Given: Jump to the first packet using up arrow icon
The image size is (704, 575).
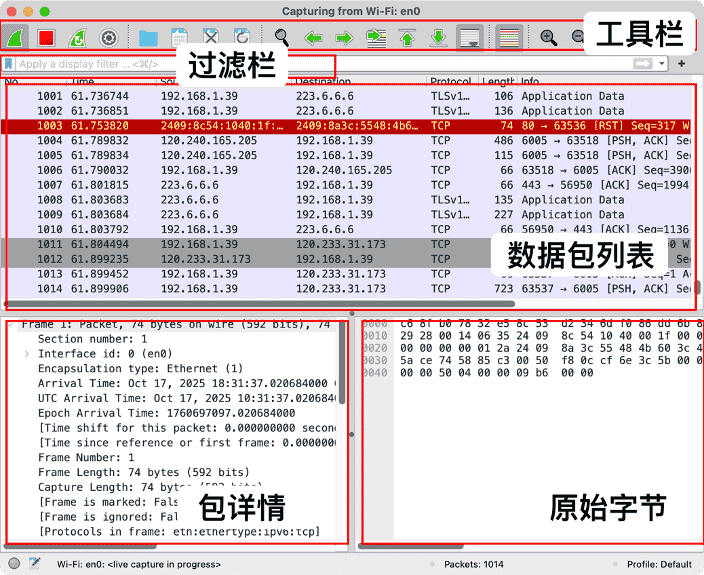Looking at the screenshot, I should point(406,38).
